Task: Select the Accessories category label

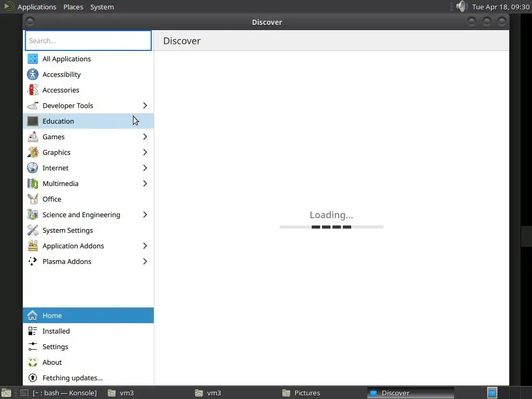Action: point(61,90)
